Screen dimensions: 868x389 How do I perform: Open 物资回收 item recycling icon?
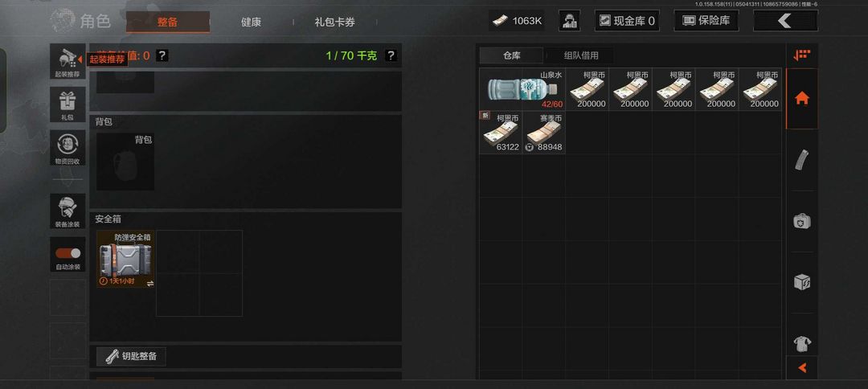tap(68, 148)
